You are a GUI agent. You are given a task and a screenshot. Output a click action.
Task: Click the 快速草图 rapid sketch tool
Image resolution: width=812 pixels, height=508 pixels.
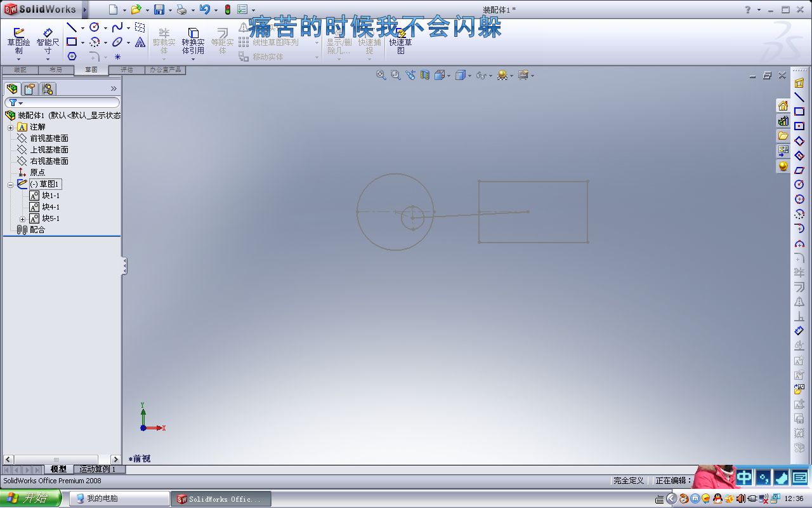tap(401, 41)
